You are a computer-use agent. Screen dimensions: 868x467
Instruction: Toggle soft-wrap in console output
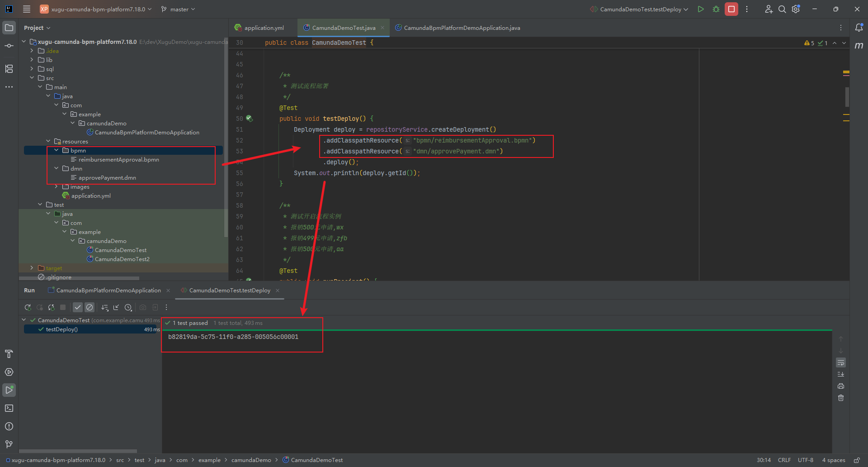tap(841, 363)
